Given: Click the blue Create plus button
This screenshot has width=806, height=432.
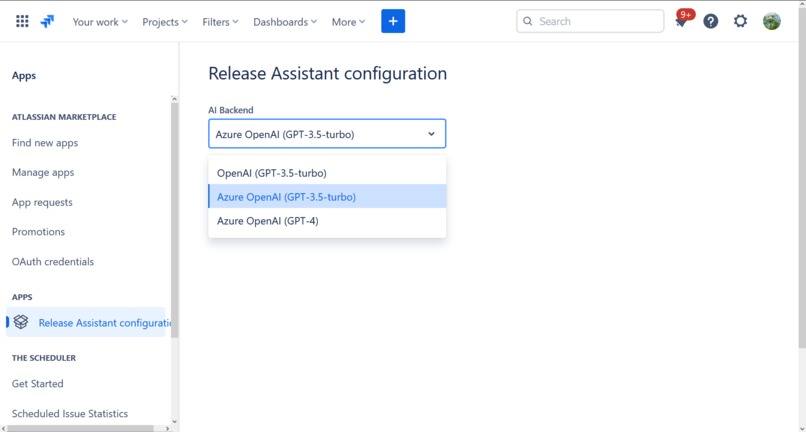Looking at the screenshot, I should pos(393,21).
